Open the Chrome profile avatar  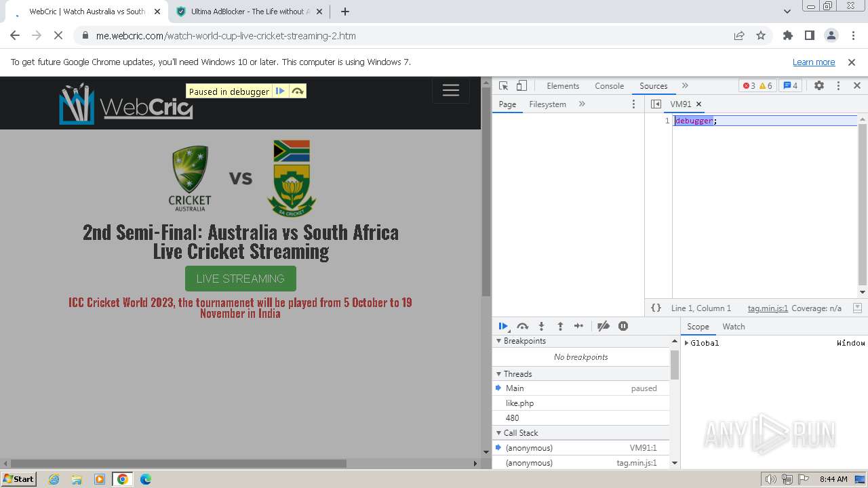(831, 35)
